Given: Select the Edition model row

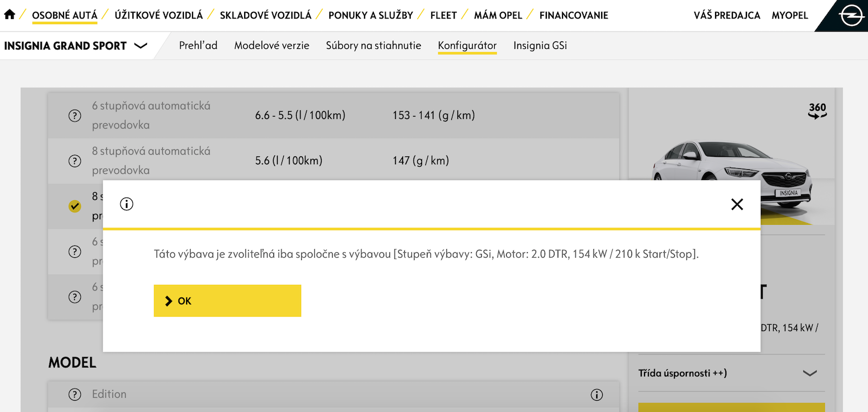Looking at the screenshot, I should (x=334, y=395).
